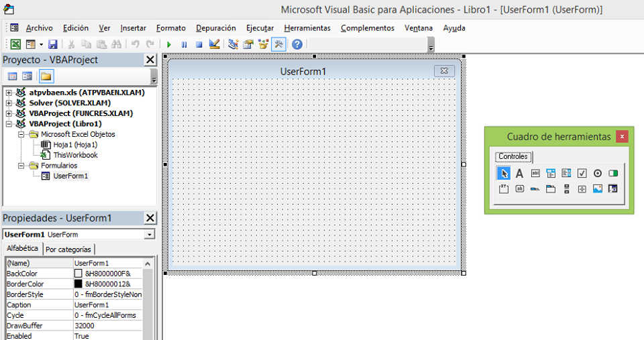The width and height of the screenshot is (644, 340).
Task: Click the Paste toolbar icon
Action: (101, 44)
